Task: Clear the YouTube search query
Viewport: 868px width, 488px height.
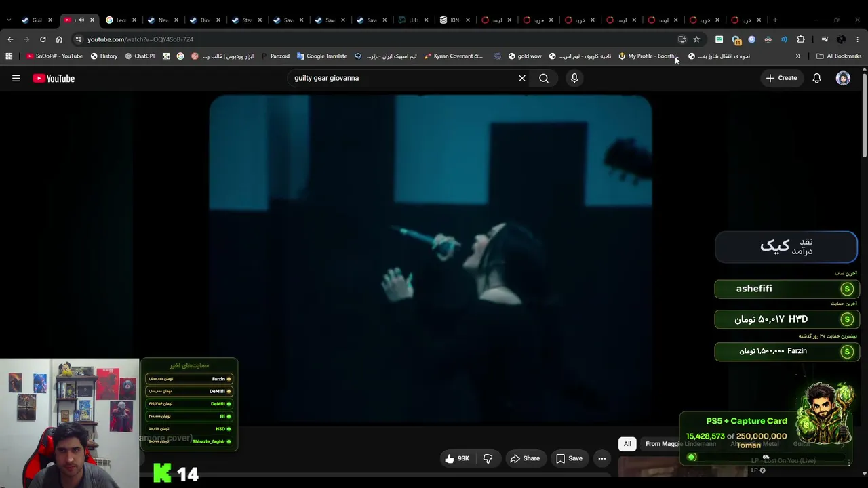Action: pos(522,78)
